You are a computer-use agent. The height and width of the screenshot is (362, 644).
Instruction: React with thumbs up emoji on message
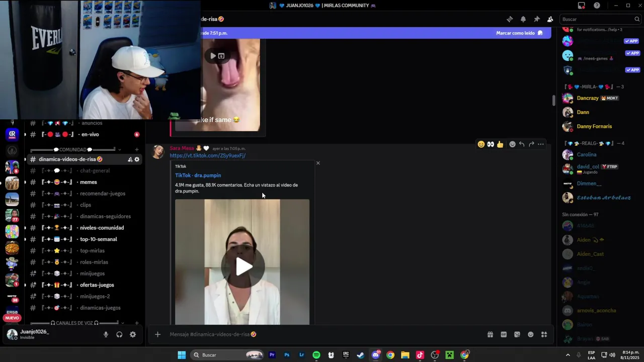point(500,144)
